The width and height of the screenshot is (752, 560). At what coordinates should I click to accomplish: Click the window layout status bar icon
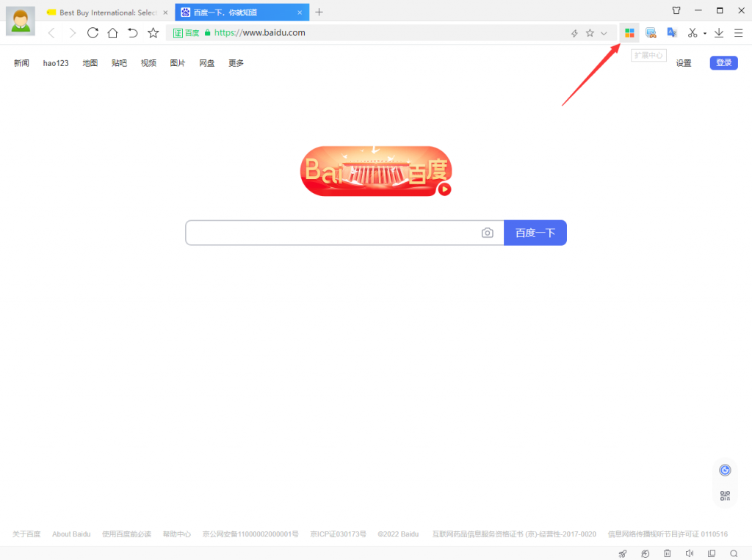[712, 553]
